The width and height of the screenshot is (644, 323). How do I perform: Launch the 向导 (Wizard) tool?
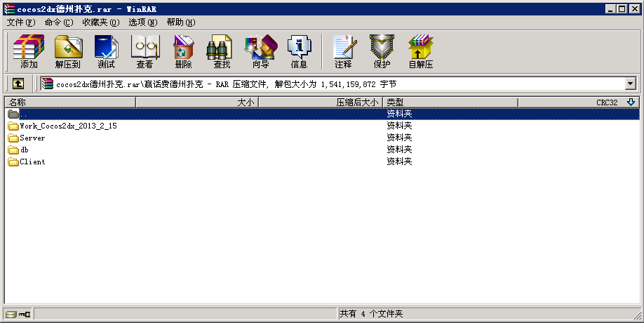260,51
